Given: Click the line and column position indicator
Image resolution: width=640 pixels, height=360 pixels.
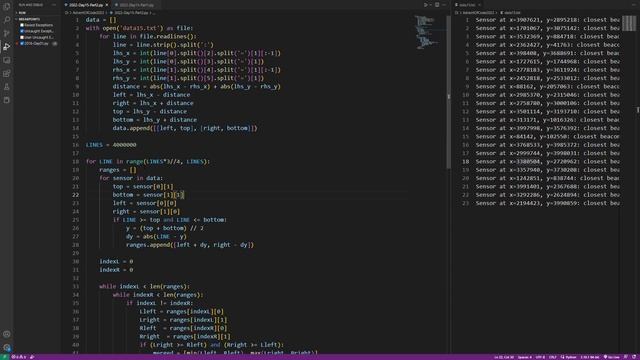Looking at the screenshot, I should 504,357.
